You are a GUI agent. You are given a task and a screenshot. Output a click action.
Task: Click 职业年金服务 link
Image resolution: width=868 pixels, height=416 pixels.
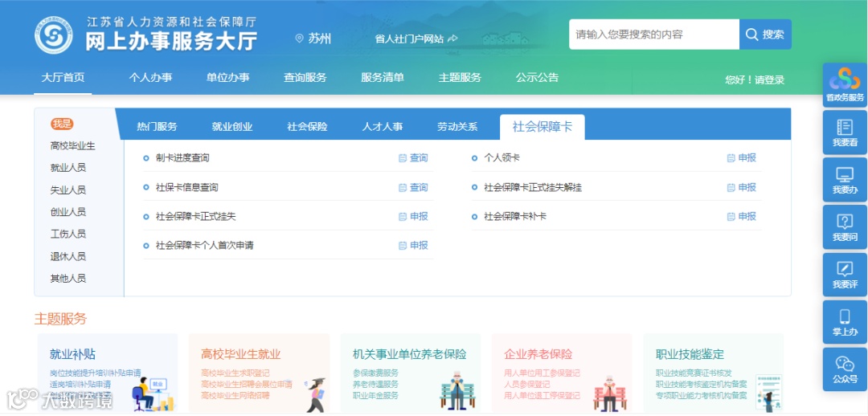click(x=375, y=396)
